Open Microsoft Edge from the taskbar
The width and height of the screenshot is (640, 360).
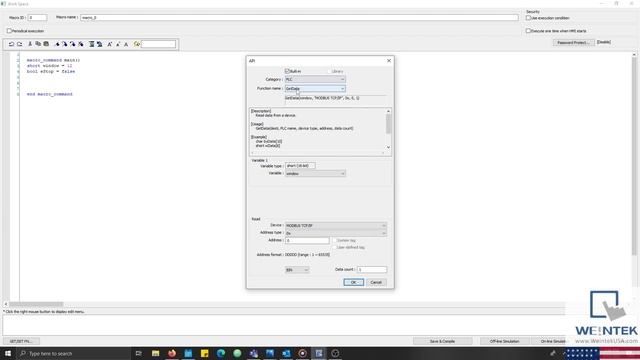coord(221,353)
